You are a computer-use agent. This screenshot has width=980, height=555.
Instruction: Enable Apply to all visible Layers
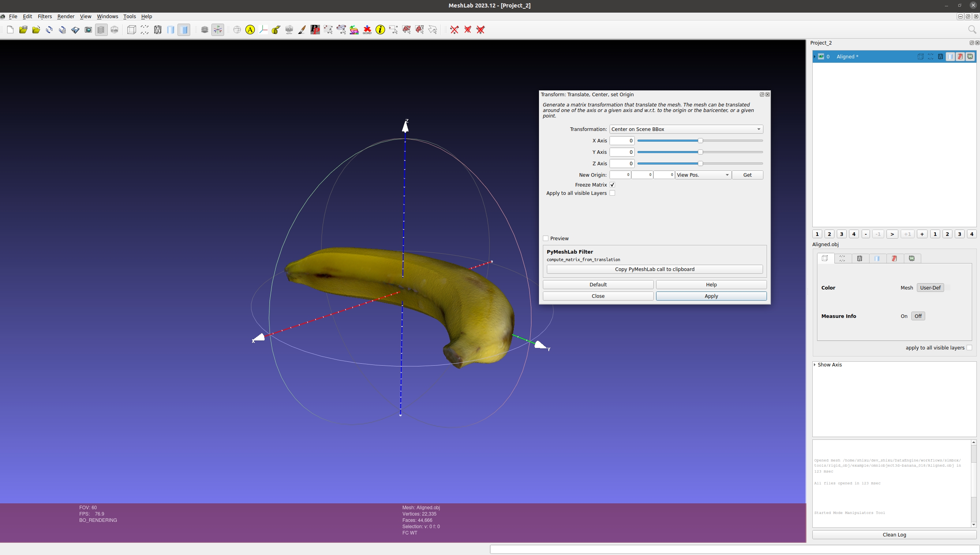(x=612, y=193)
